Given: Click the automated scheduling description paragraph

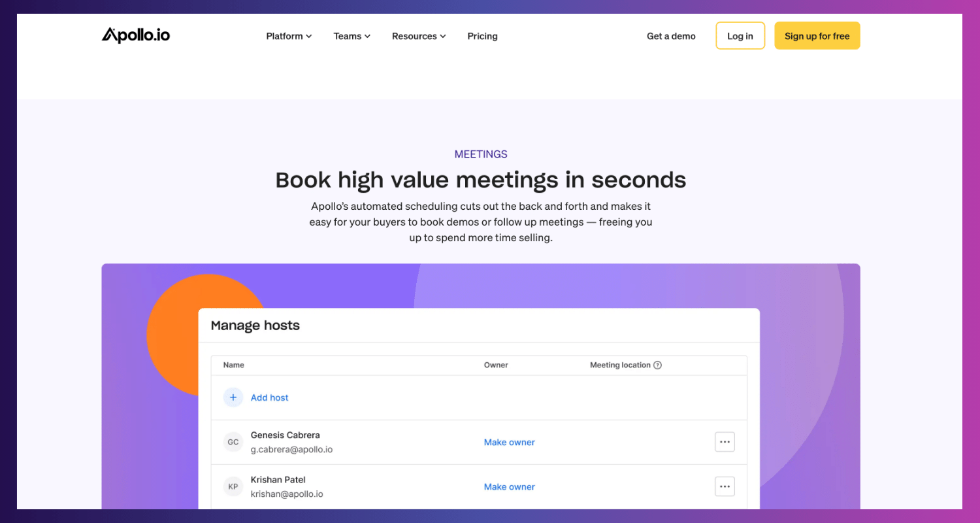Looking at the screenshot, I should coord(481,222).
